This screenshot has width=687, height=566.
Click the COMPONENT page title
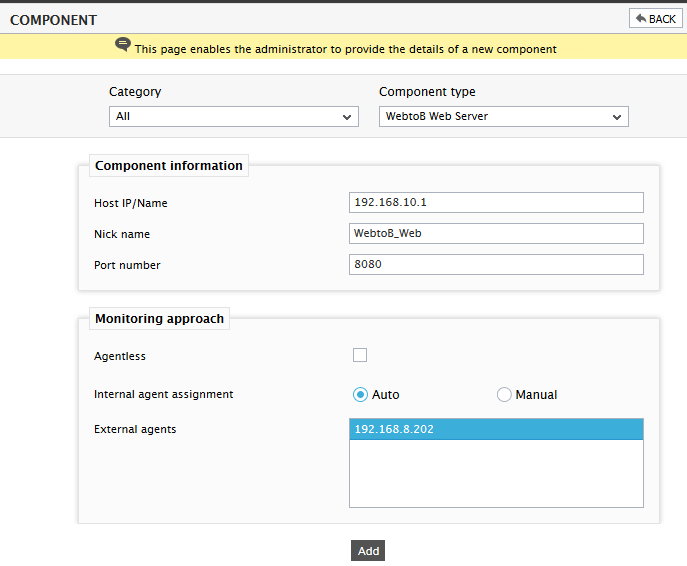tap(53, 20)
